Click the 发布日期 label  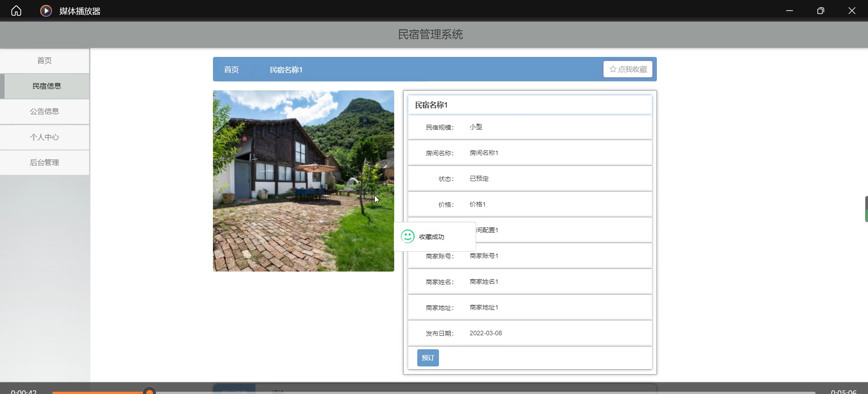click(x=439, y=333)
